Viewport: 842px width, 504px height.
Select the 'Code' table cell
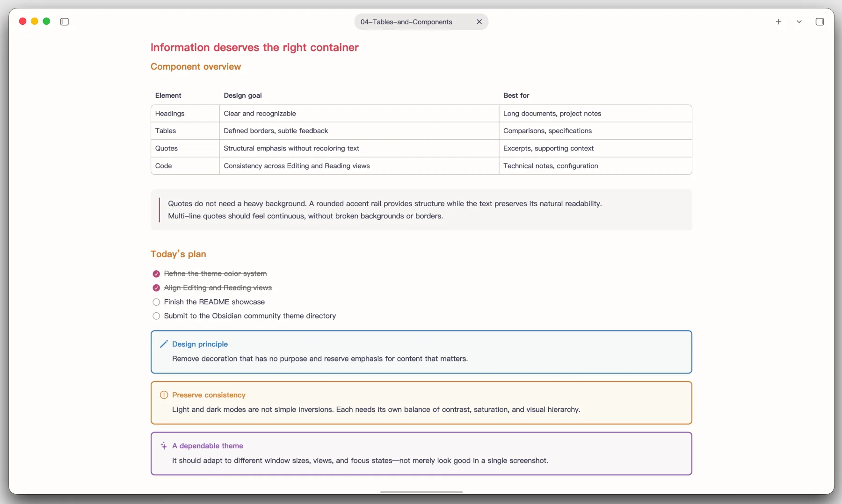185,166
